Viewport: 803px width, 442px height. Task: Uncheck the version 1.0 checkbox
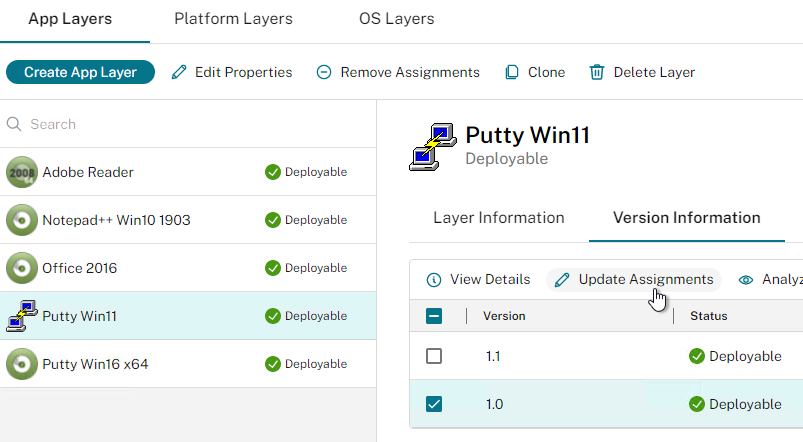click(434, 404)
